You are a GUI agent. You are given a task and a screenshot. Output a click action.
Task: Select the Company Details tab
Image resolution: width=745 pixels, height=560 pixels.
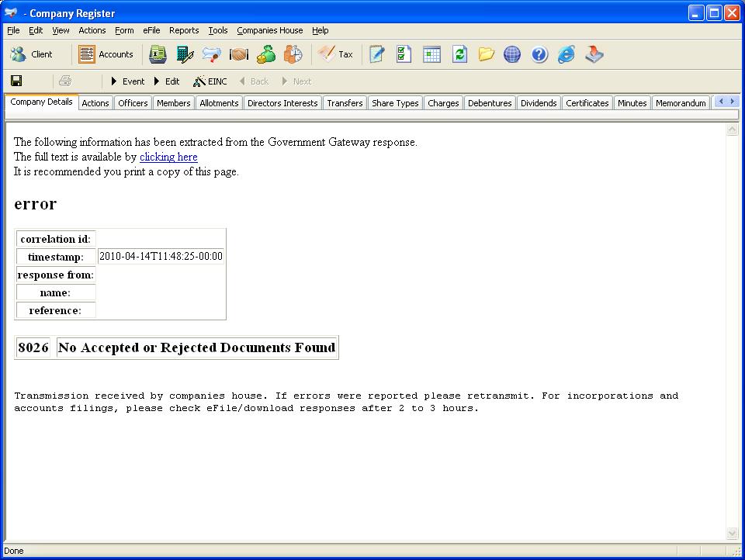point(41,102)
